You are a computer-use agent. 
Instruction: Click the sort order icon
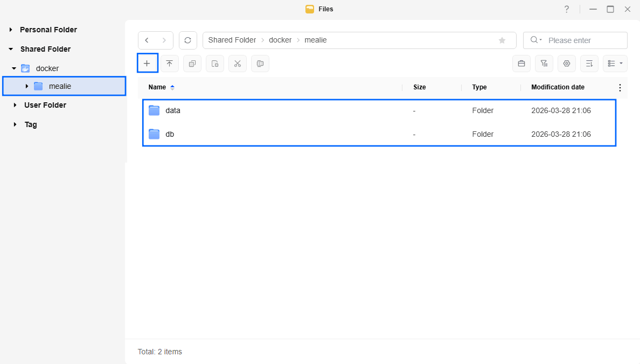click(589, 64)
